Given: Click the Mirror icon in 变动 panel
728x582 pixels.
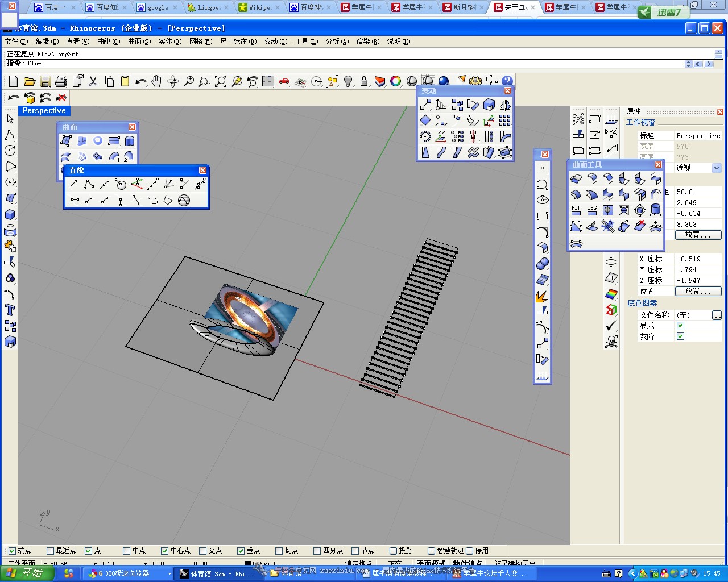Looking at the screenshot, I should click(x=505, y=105).
